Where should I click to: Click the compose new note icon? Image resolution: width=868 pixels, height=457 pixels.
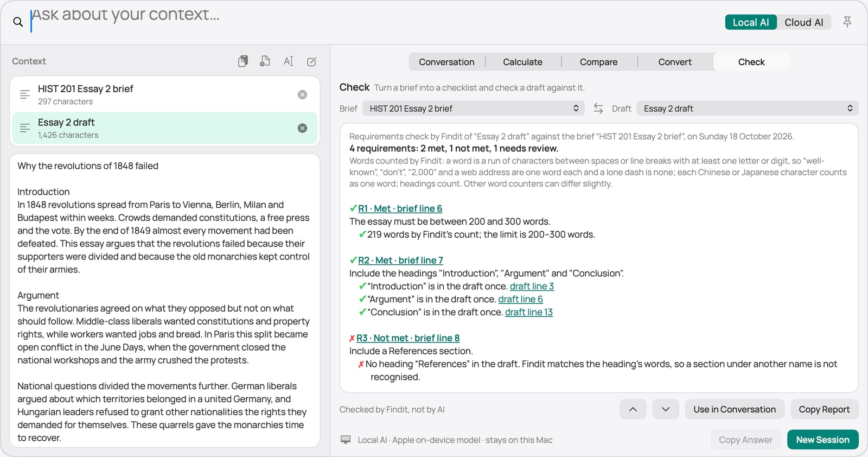click(x=312, y=61)
